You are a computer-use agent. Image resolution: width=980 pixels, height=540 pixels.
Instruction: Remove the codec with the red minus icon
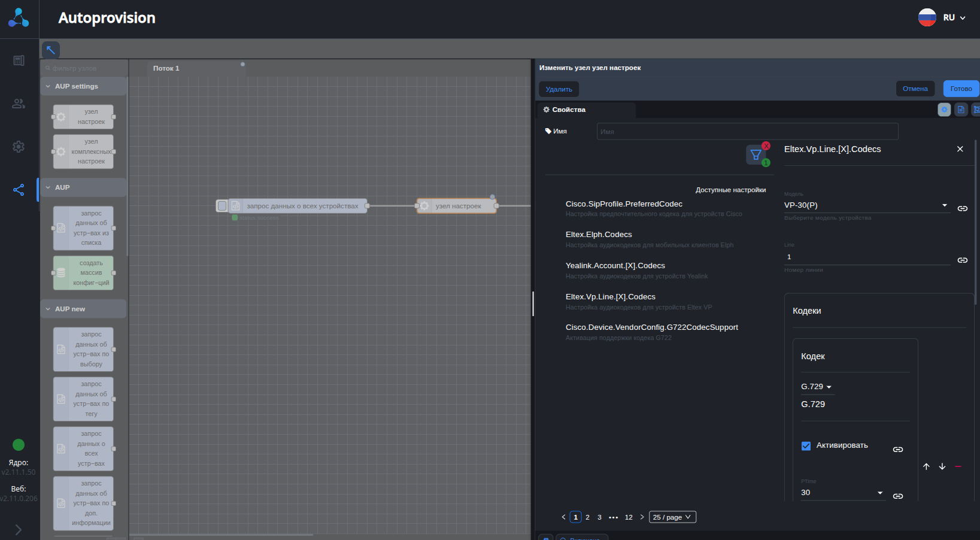[x=958, y=466]
